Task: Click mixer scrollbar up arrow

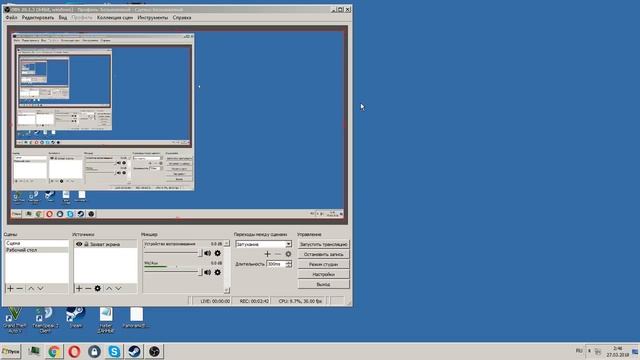Action: coord(227,243)
